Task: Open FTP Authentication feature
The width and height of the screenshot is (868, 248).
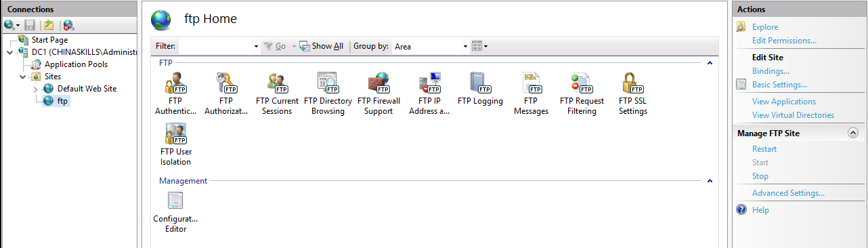Action: pyautogui.click(x=175, y=94)
